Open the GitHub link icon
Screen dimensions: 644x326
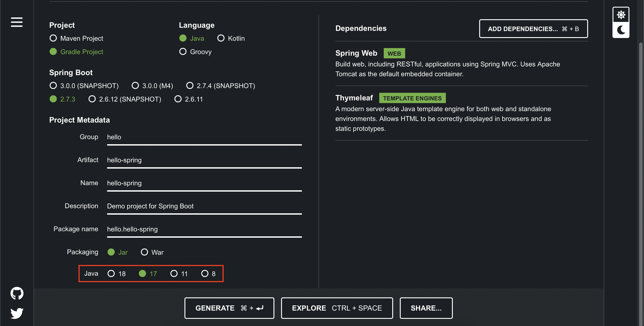[17, 293]
